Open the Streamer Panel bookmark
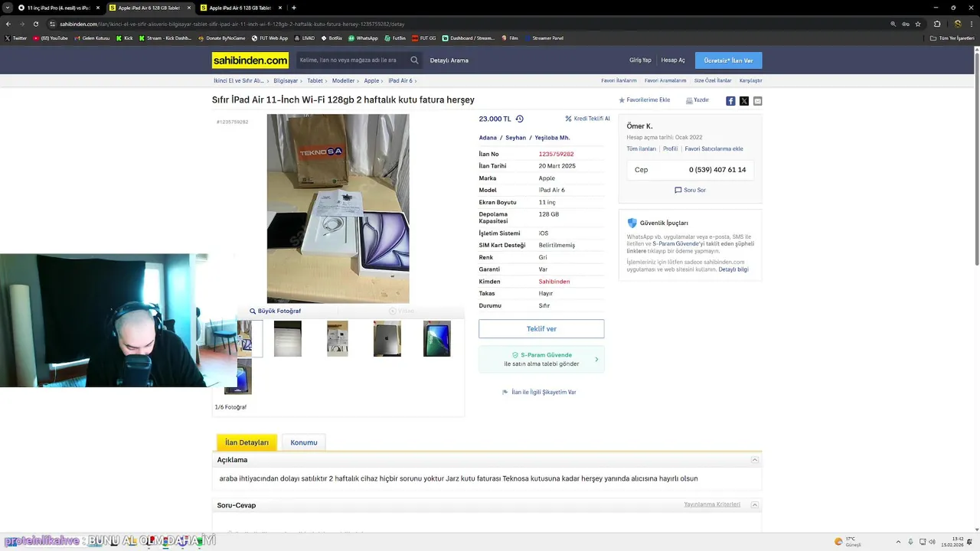Image resolution: width=980 pixels, height=551 pixels. (544, 37)
